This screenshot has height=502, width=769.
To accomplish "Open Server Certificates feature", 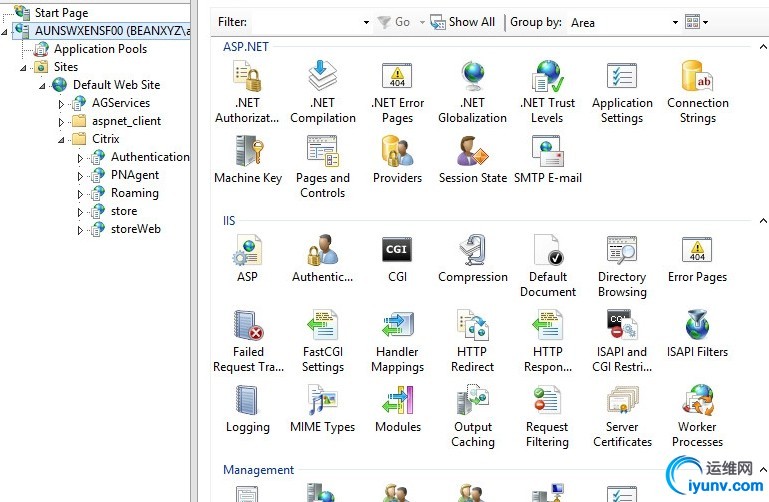I will tap(622, 416).
